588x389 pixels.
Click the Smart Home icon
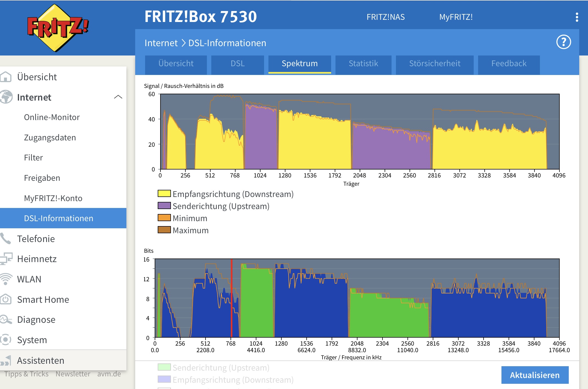click(5, 299)
